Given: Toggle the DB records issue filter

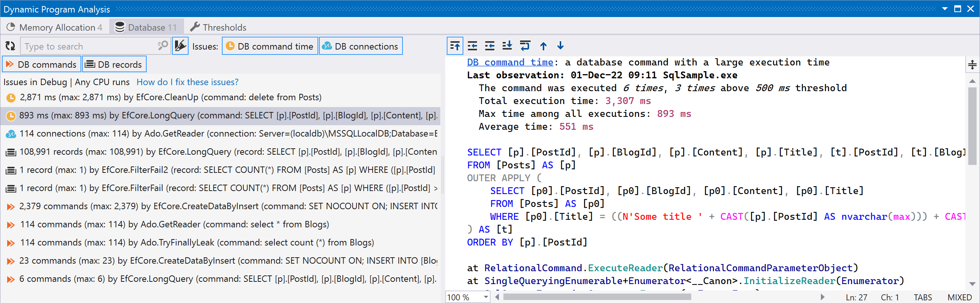Looking at the screenshot, I should [x=114, y=64].
